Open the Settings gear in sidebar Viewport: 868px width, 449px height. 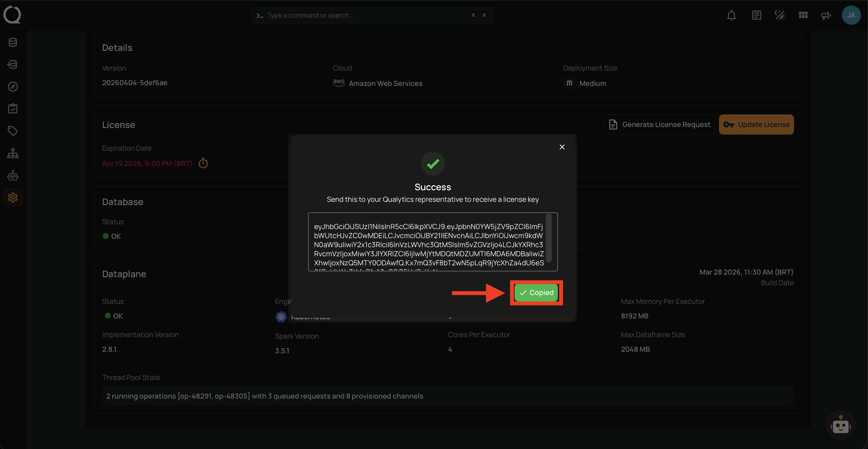point(13,197)
